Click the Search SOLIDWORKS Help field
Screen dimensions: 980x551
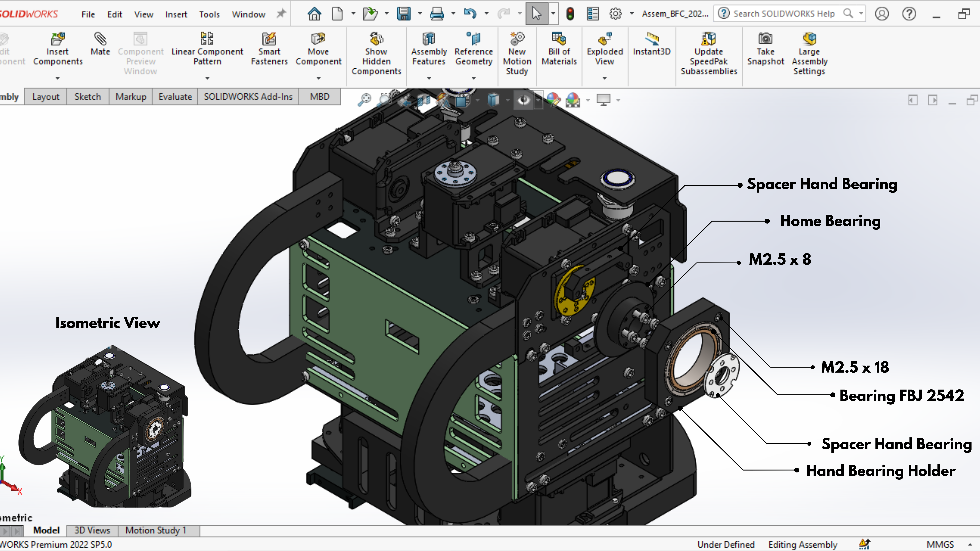pos(789,14)
